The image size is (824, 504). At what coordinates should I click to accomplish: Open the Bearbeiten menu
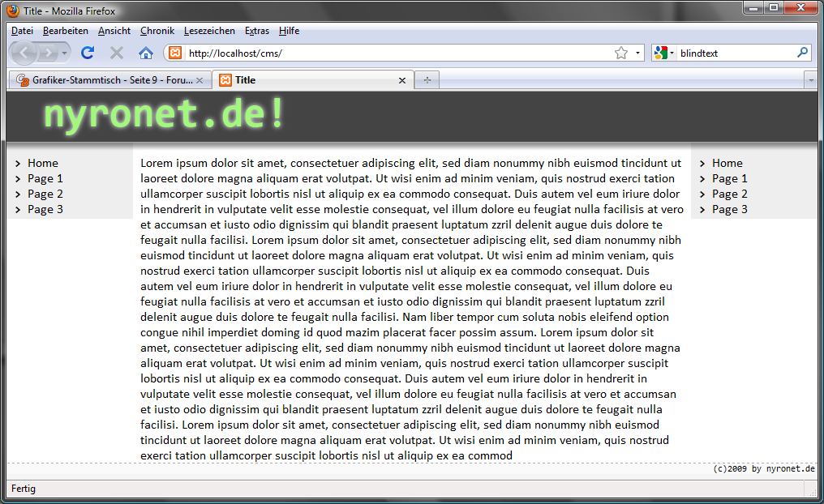tap(65, 31)
